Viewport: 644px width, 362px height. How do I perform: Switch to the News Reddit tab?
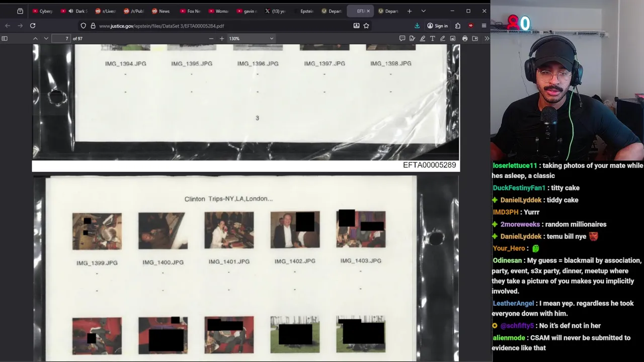(x=161, y=11)
